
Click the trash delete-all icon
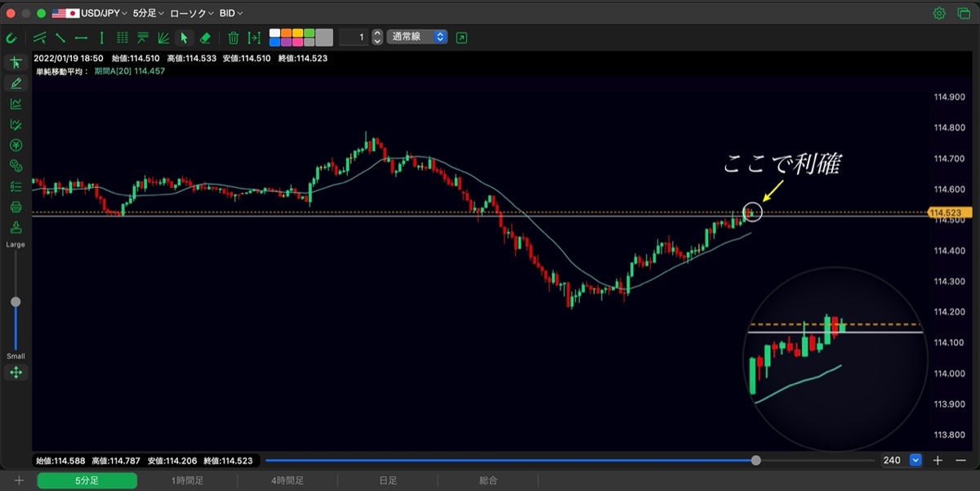pyautogui.click(x=234, y=38)
